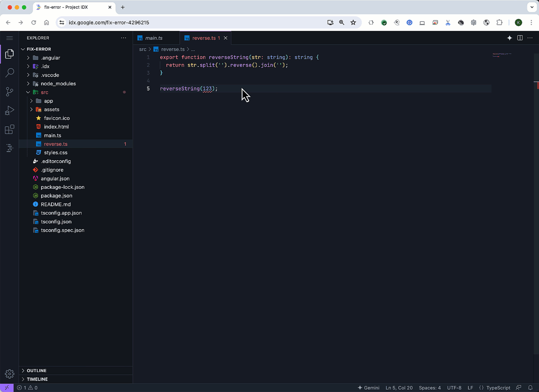The width and height of the screenshot is (539, 392).
Task: Click reverse.ts in the breadcrumb
Action: coord(173,49)
